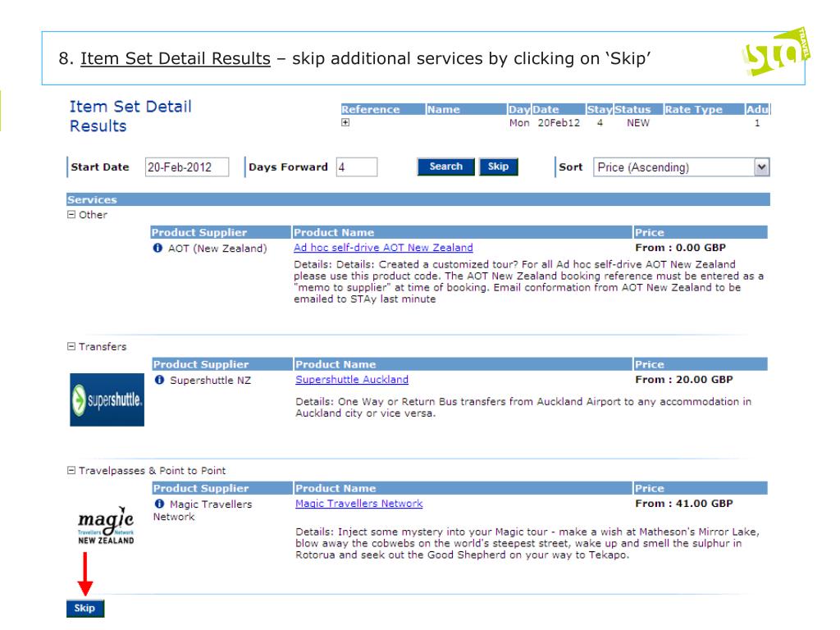Screen dimensions: 840x630
Task: Collapse the Other services section
Action: [x=71, y=214]
